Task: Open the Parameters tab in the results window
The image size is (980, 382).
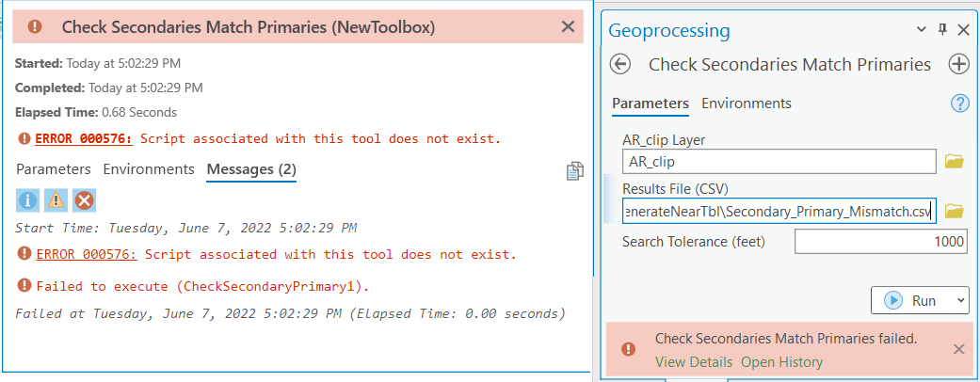Action: tap(53, 169)
